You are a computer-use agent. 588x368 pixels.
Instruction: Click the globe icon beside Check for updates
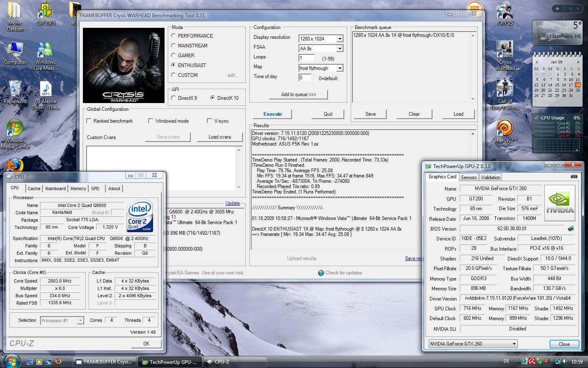[321, 273]
